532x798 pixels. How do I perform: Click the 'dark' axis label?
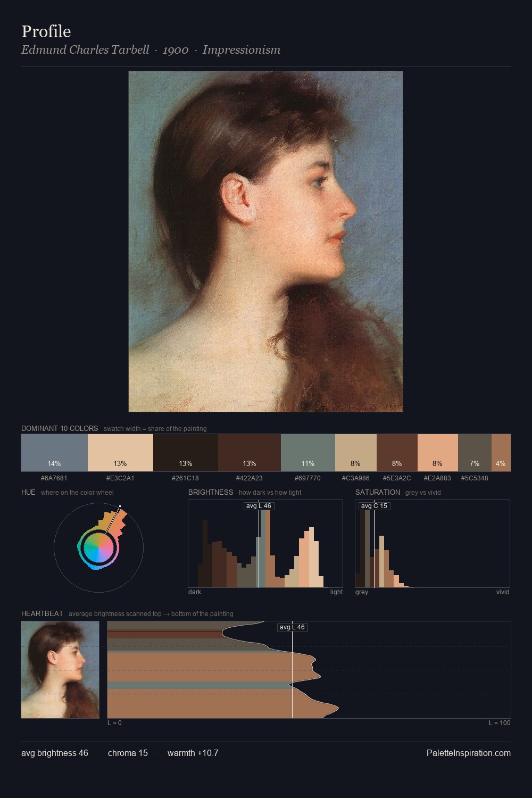point(195,592)
